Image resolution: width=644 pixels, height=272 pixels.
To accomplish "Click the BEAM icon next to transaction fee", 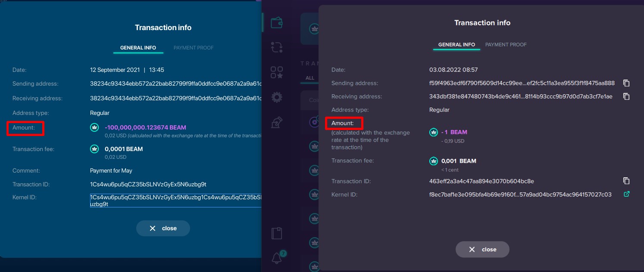I will (433, 161).
